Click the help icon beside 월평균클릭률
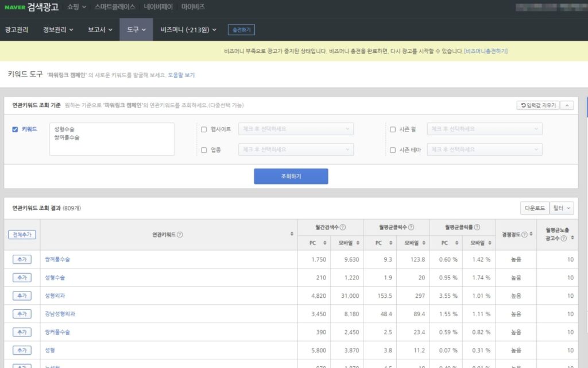Viewport: 588px width, 368px height. [477, 228]
